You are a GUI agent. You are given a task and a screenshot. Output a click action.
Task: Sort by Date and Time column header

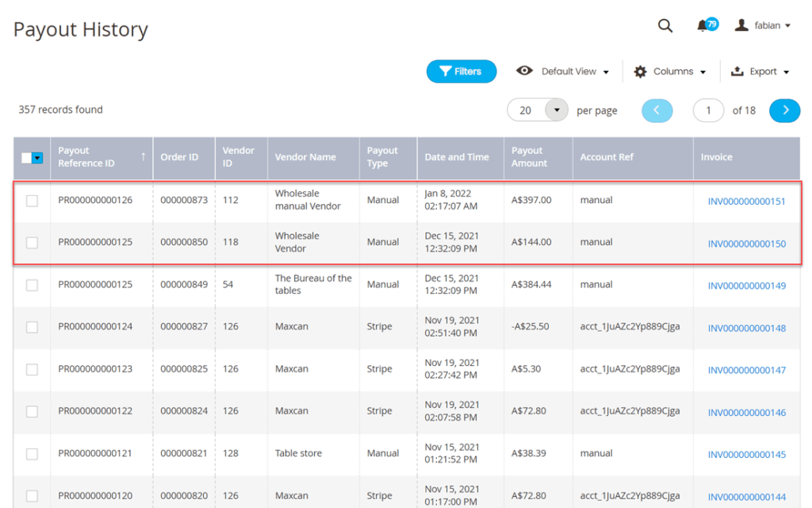pyautogui.click(x=457, y=157)
